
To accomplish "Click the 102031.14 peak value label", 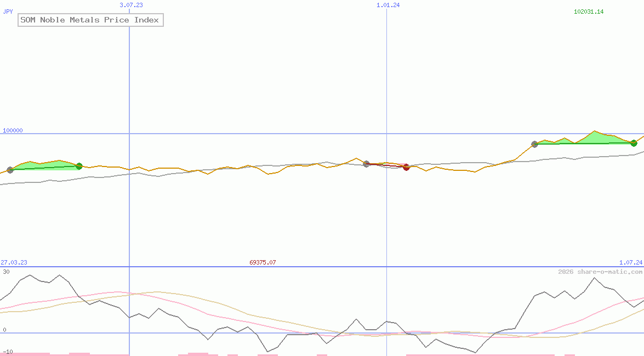I will click(x=589, y=11).
